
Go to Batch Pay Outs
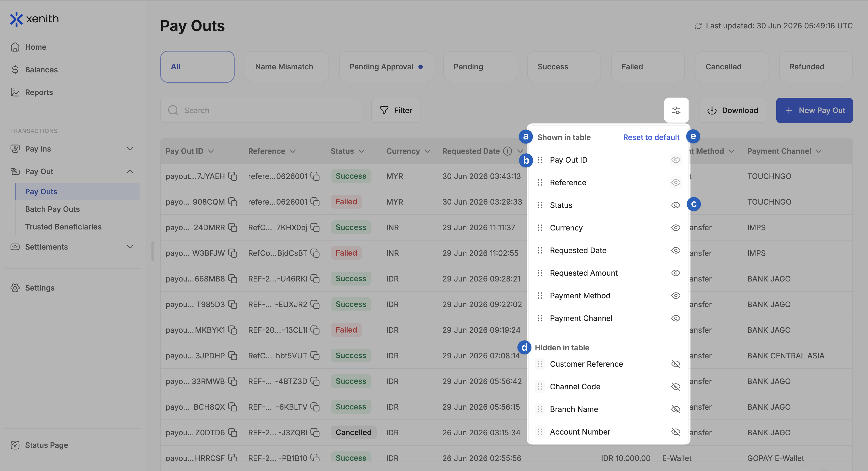(x=52, y=209)
